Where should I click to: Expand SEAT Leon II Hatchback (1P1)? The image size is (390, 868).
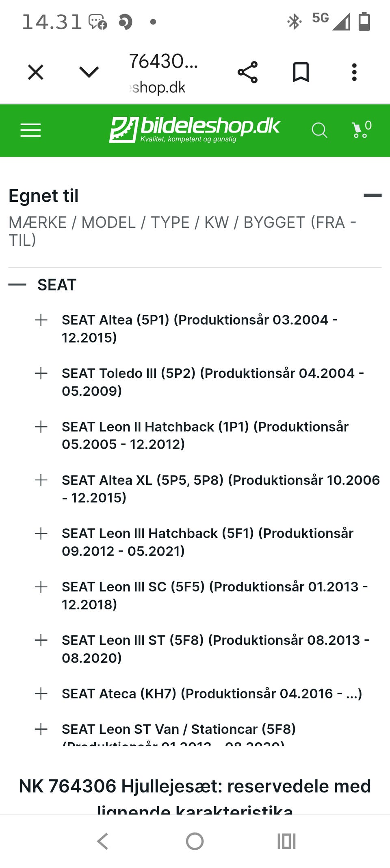(41, 427)
